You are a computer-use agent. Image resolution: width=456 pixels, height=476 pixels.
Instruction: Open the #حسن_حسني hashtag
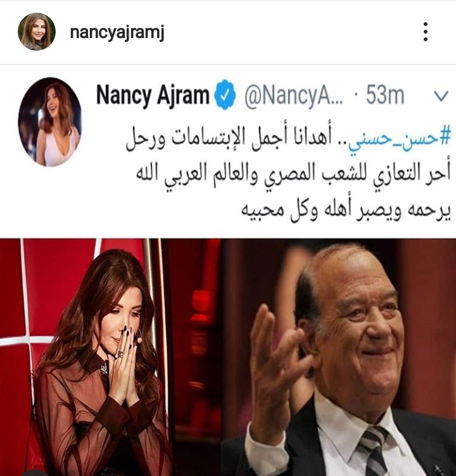pos(400,141)
